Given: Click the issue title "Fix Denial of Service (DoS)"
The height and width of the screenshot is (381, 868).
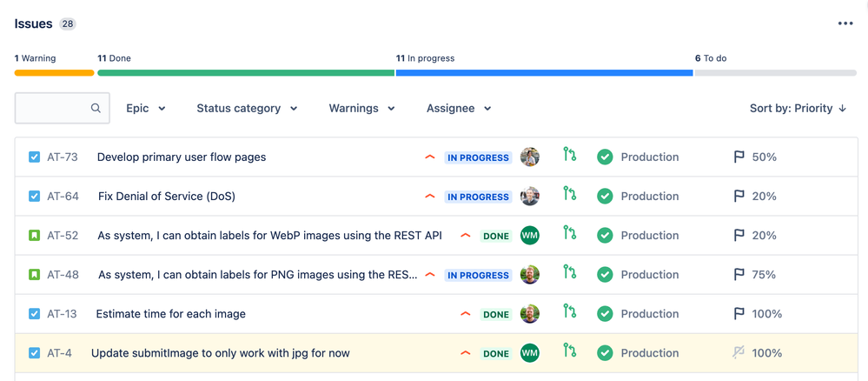Looking at the screenshot, I should click(x=167, y=197).
